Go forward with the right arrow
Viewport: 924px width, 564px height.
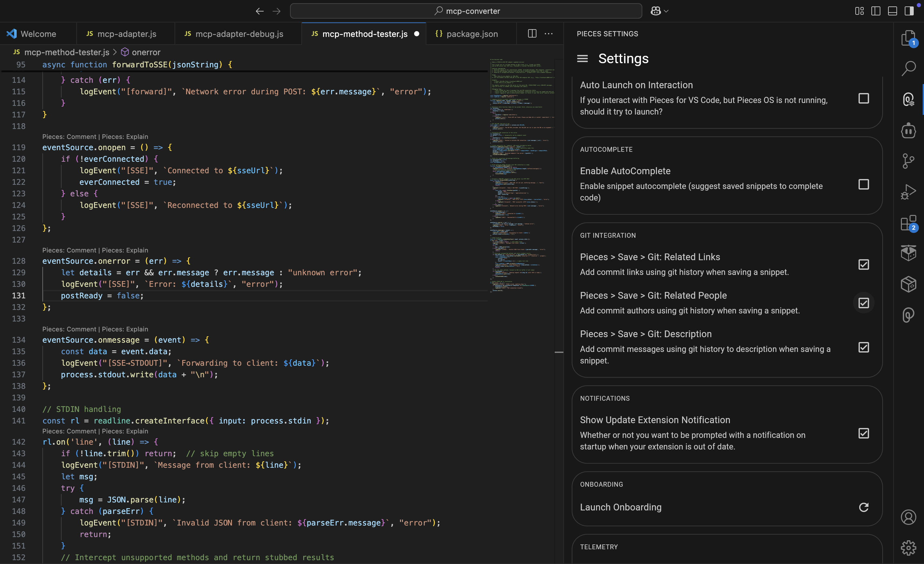point(276,11)
